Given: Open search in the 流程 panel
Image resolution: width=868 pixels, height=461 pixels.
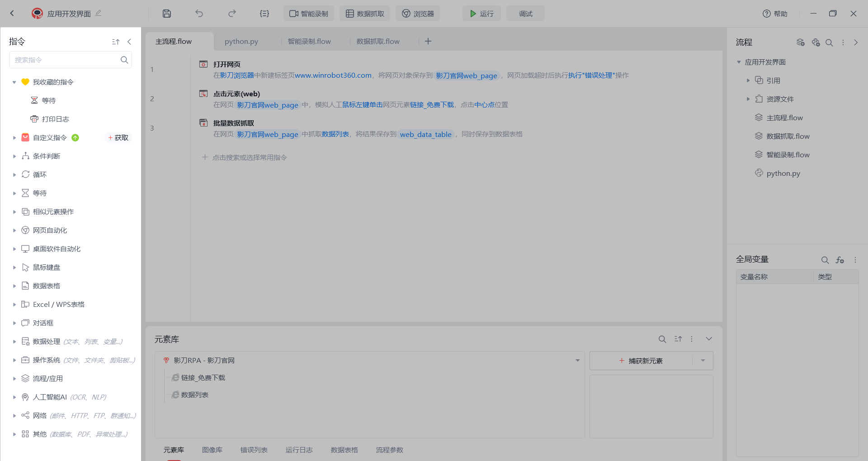Looking at the screenshot, I should click(x=829, y=42).
